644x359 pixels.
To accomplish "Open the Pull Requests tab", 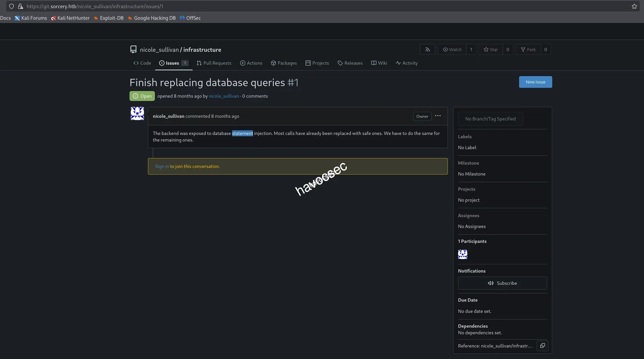I will pos(214,63).
